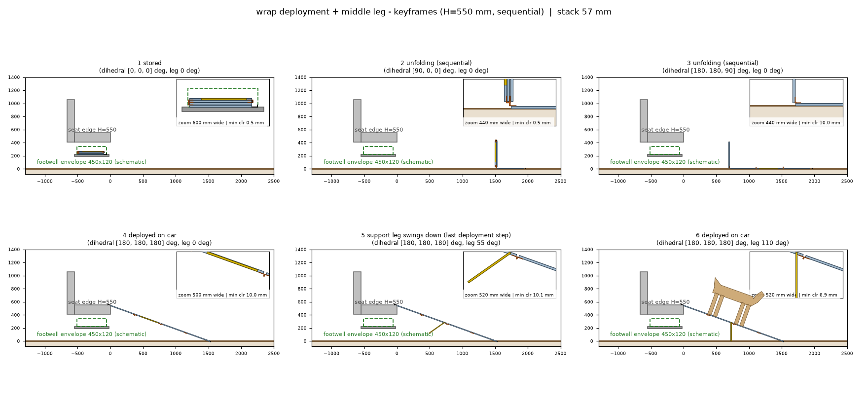Select the zoom inset in panel 2
Screen dimensions: 868x407
509,103
